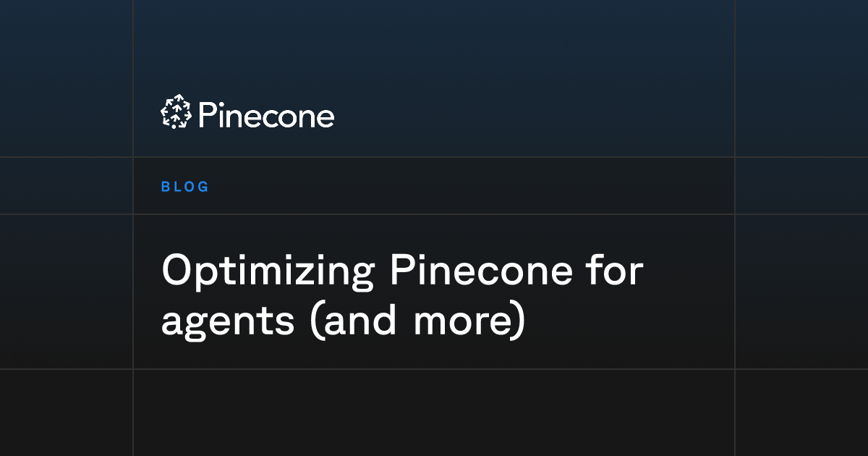The image size is (868, 456).
Task: Click the horizontal divider line under the logo
Action: point(434,157)
